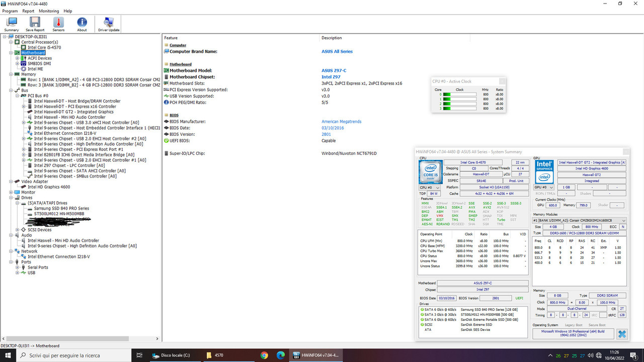
Task: Expand the USB node under Ports
Action: coord(17,273)
